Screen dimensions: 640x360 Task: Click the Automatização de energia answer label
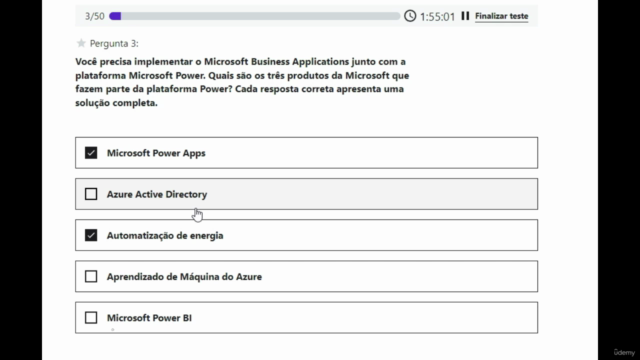tap(165, 236)
